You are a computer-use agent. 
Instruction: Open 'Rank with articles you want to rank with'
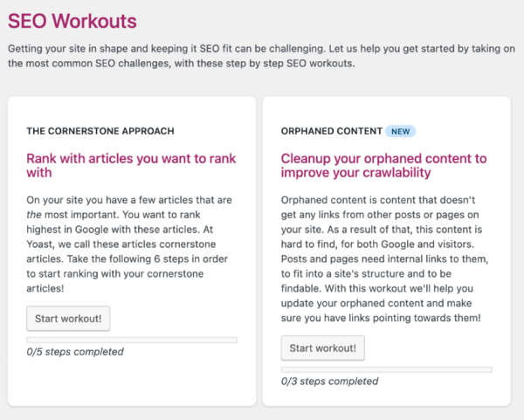pos(131,167)
